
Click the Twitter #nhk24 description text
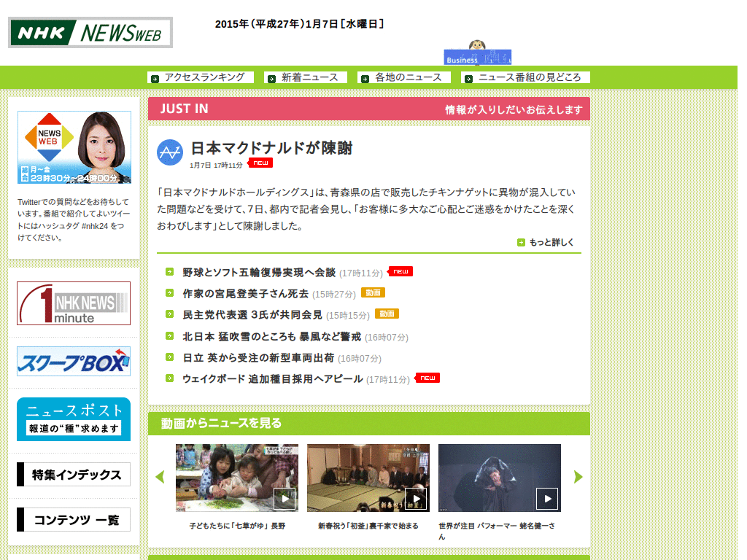point(74,219)
